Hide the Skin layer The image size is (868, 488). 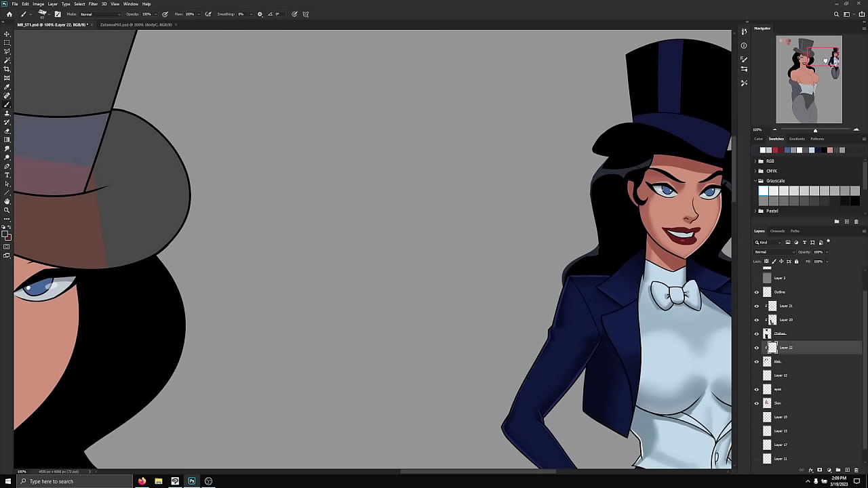pos(757,403)
